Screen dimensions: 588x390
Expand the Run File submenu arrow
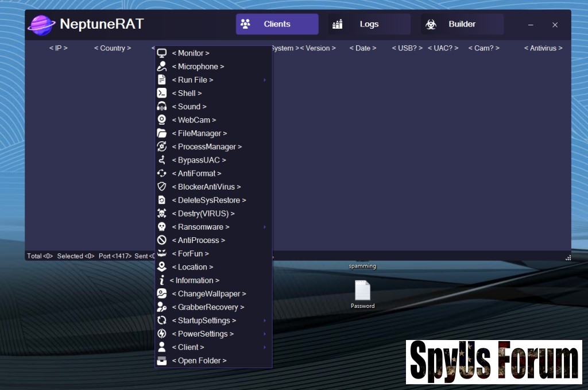[265, 80]
